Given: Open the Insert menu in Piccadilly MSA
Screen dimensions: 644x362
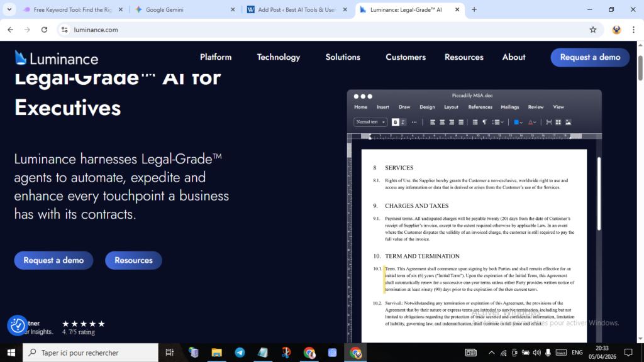Looking at the screenshot, I should tap(383, 107).
